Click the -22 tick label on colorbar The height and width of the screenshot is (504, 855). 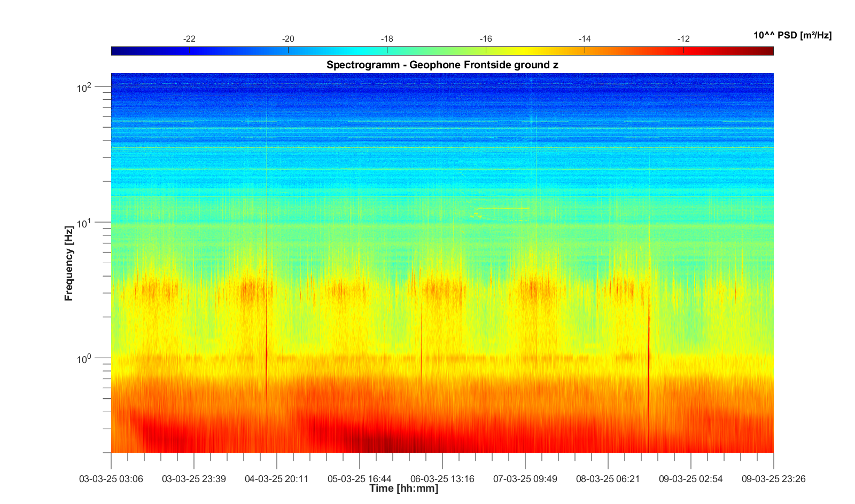[189, 39]
